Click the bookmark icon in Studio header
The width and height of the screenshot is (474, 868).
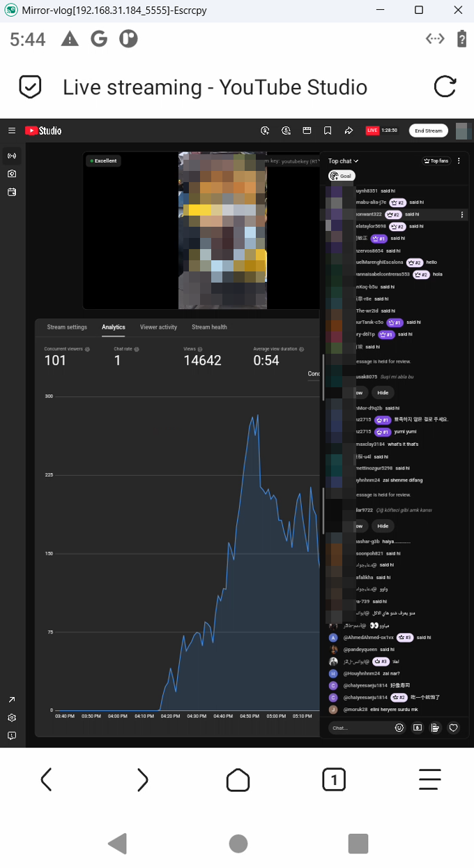tap(328, 130)
